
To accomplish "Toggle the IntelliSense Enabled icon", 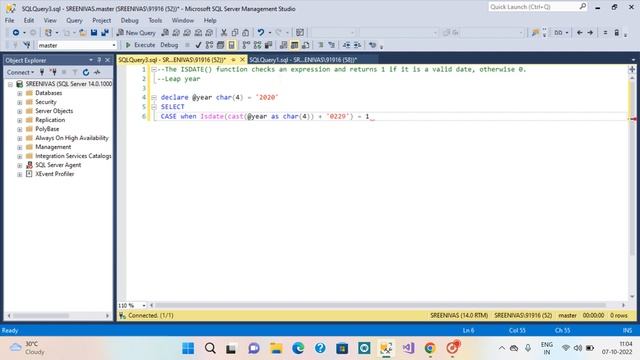I will click(231, 45).
